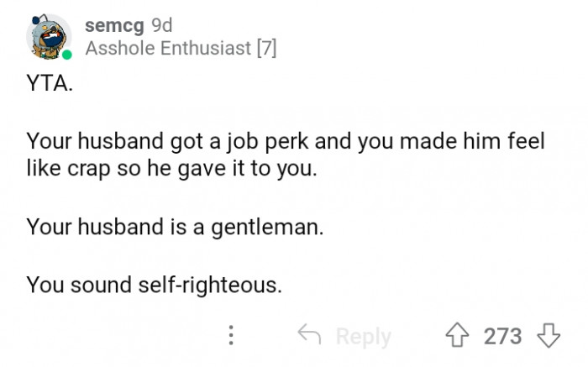This screenshot has width=588, height=367.
Task: Open the semcg username link
Action: click(x=114, y=27)
